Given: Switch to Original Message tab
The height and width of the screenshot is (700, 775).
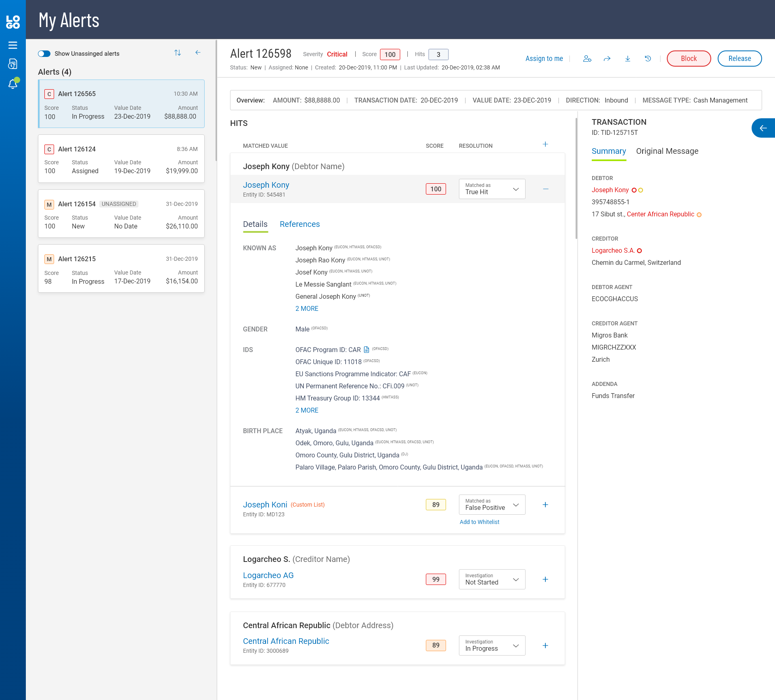Looking at the screenshot, I should [x=667, y=151].
